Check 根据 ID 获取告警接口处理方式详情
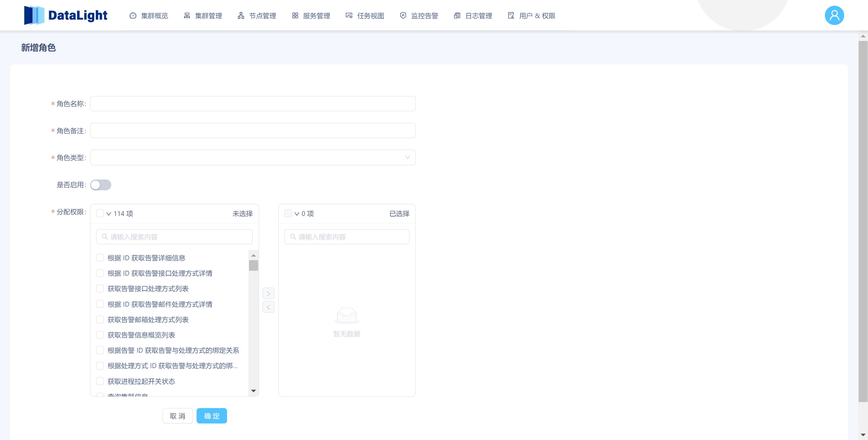Screen dimensions: 868x440 100,273
